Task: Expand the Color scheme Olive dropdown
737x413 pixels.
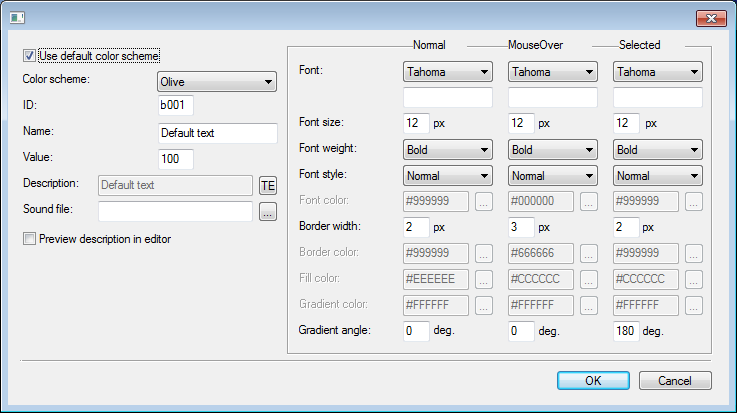Action: pos(216,82)
